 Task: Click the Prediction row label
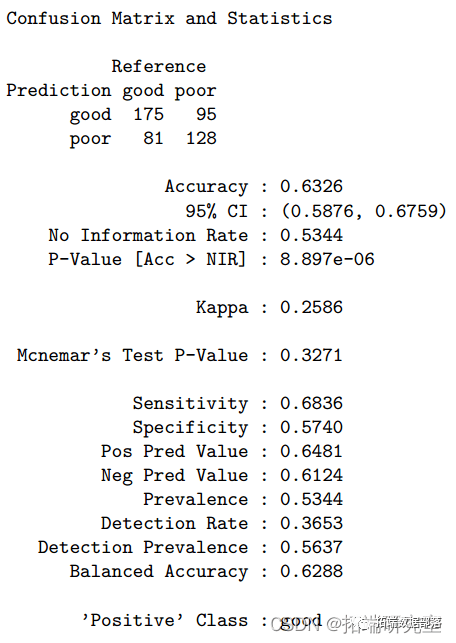coord(59,90)
